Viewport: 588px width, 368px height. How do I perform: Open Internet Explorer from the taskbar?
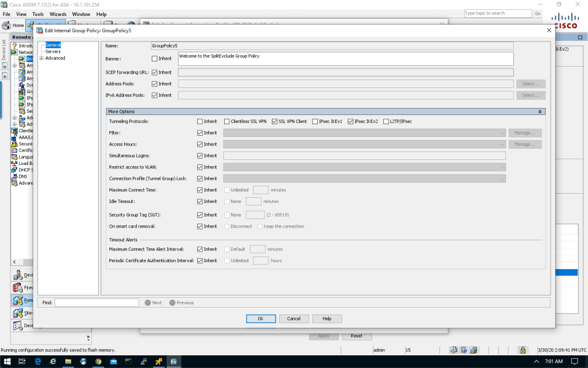point(52,361)
